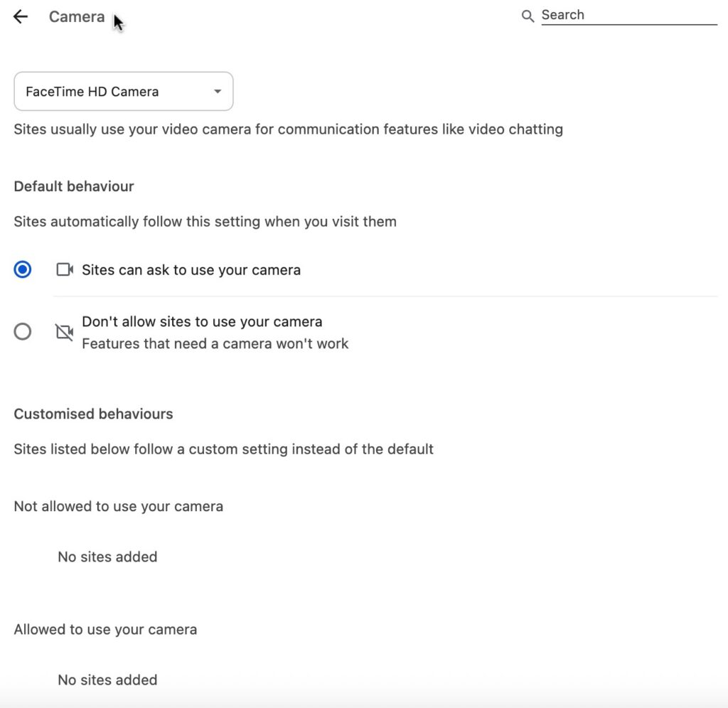728x708 pixels.
Task: Click 'Features that need a camera won't work' text
Action: [x=215, y=343]
